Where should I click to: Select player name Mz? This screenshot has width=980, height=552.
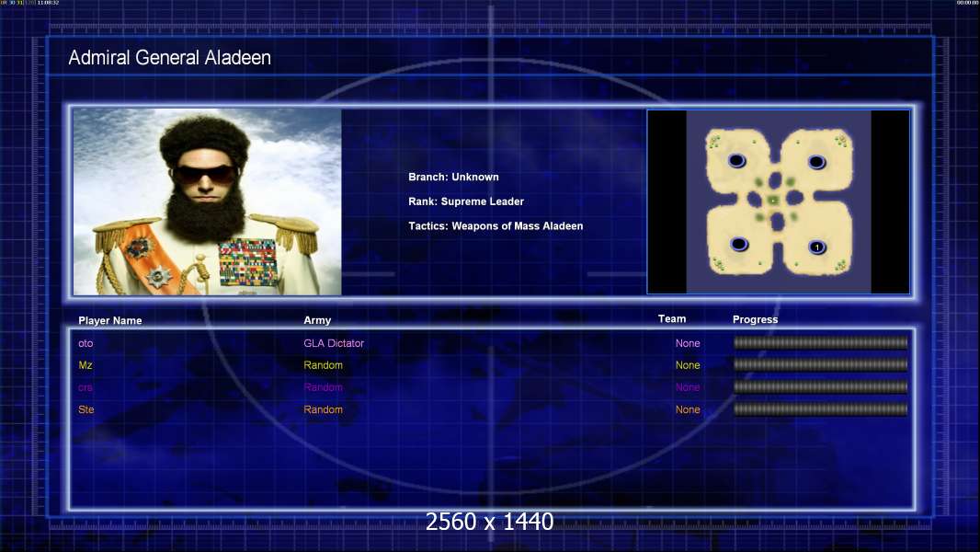coord(85,365)
